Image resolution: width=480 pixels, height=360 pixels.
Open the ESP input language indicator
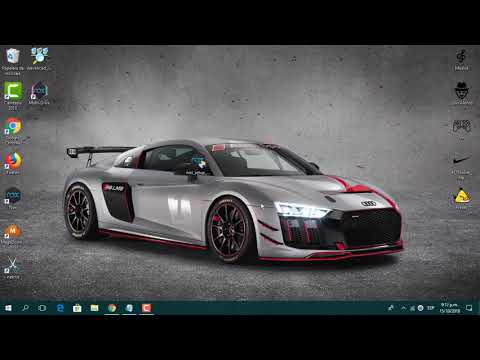[x=431, y=308]
